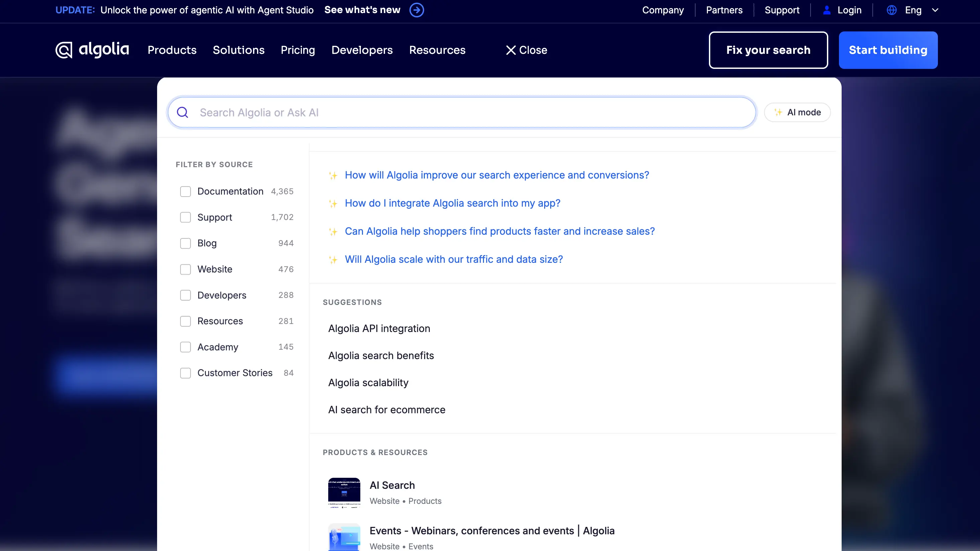Tick the Blog filter checkbox
This screenshot has width=980, height=551.
(x=185, y=243)
